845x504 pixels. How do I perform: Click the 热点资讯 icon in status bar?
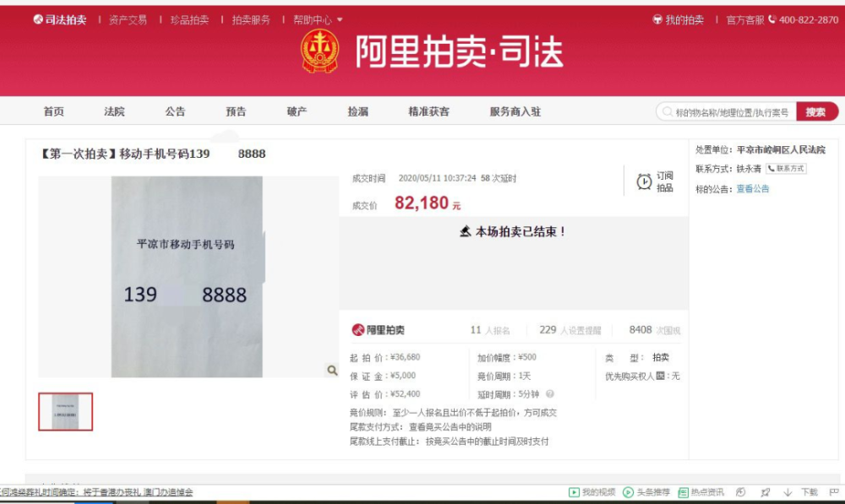coord(683,492)
